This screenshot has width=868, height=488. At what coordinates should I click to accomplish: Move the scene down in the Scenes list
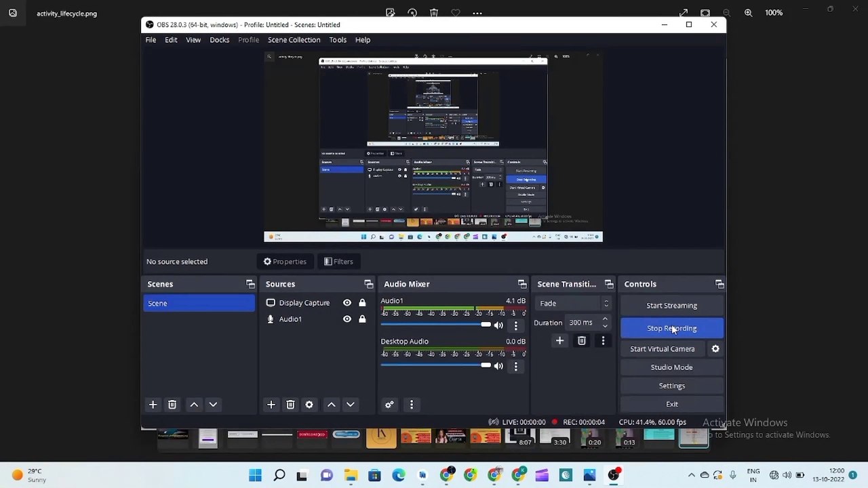point(213,405)
